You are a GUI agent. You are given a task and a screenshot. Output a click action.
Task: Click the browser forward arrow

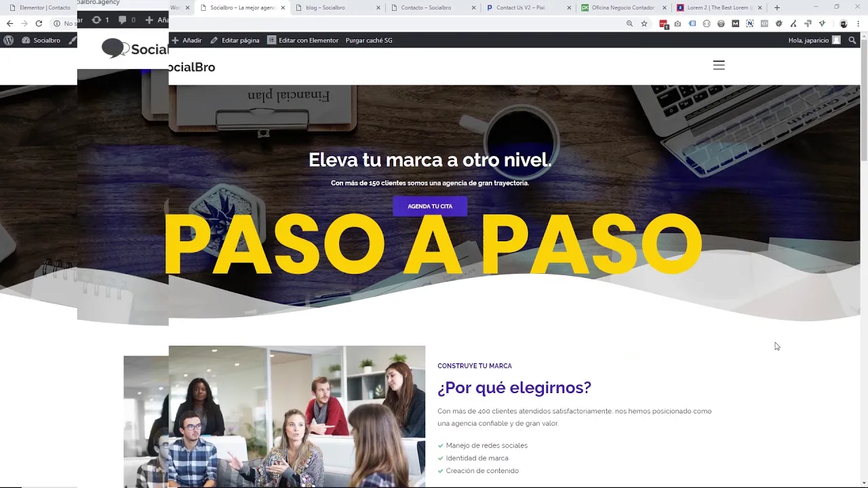coord(24,23)
